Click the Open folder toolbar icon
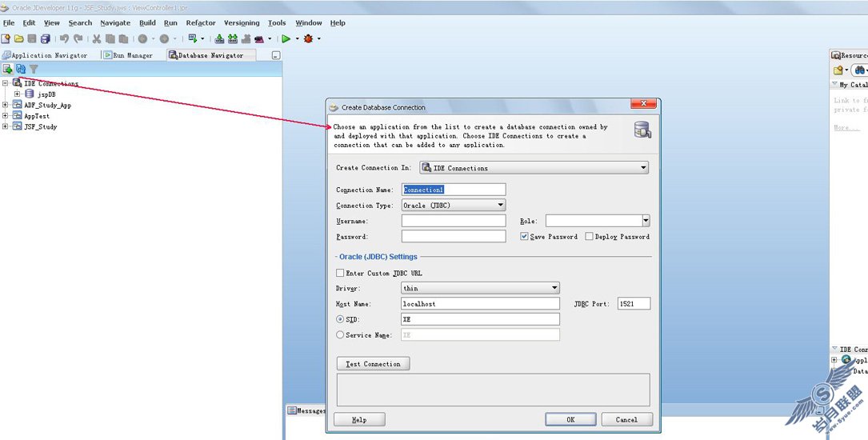 coord(19,38)
